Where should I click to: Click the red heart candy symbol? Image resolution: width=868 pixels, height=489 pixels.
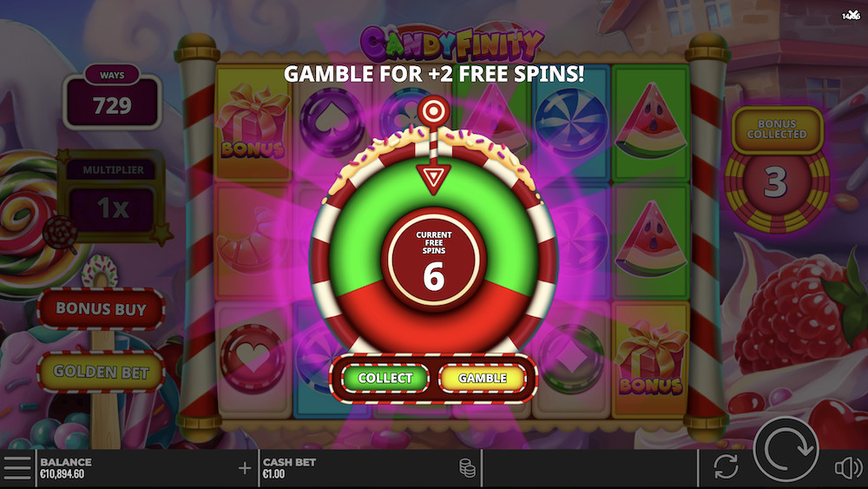coord(253,359)
